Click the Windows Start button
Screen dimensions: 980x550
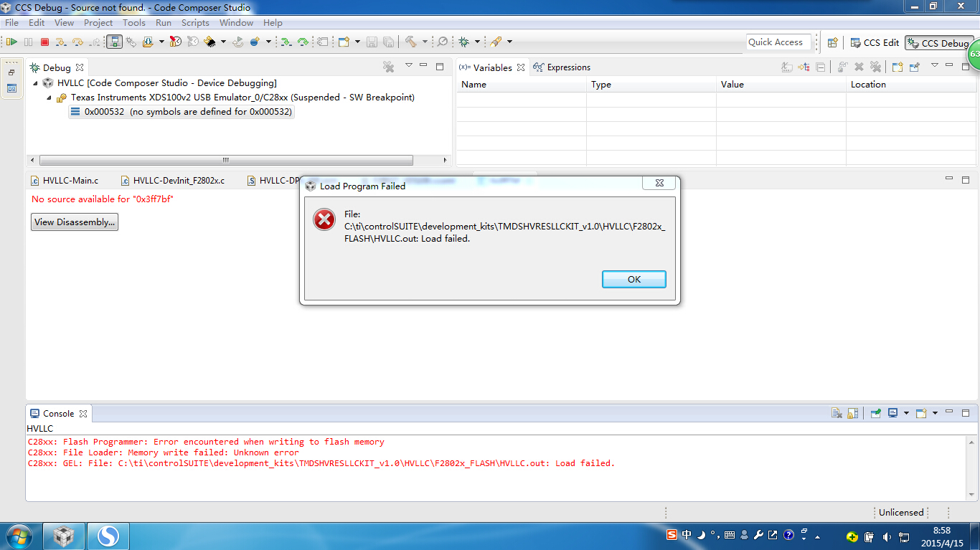19,536
